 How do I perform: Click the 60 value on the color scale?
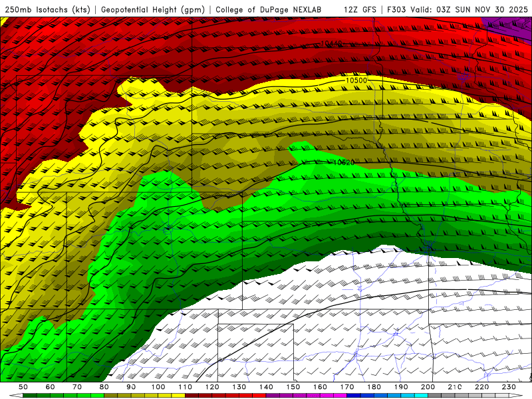coord(50,387)
